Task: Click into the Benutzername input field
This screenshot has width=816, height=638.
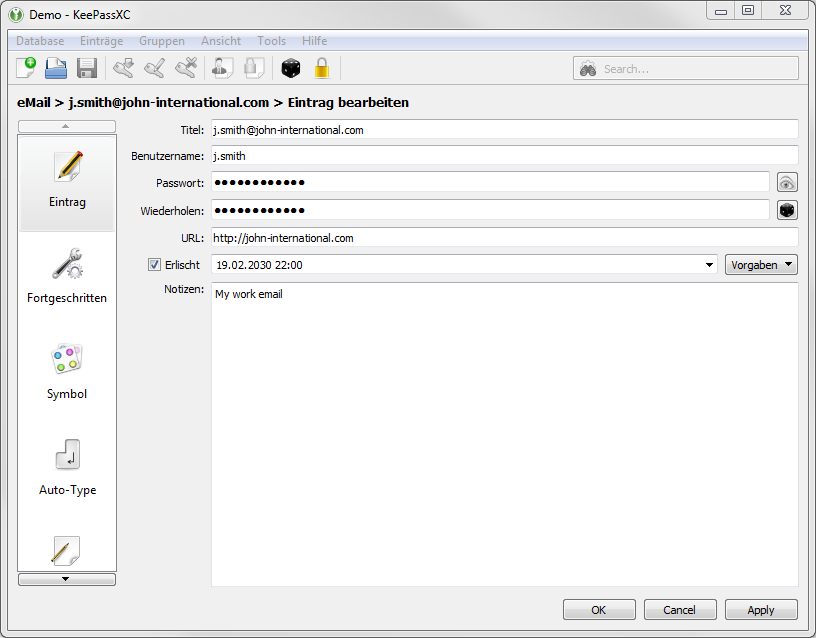Action: pyautogui.click(x=504, y=156)
